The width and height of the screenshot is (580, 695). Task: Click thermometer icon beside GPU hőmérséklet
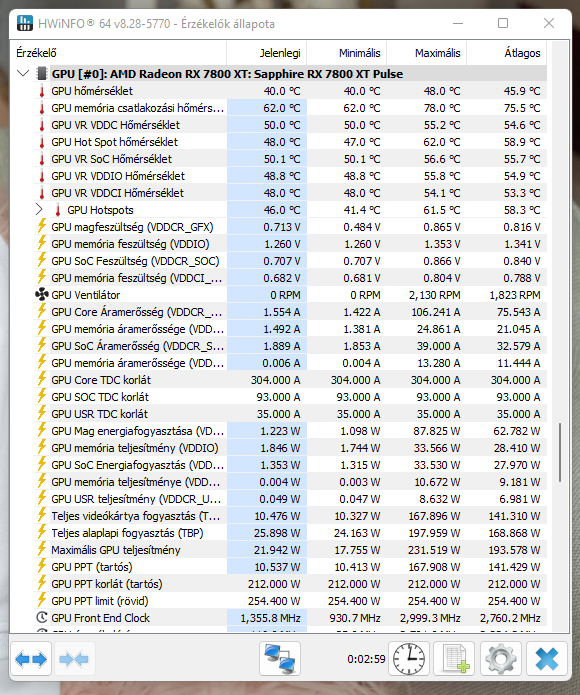tap(42, 91)
